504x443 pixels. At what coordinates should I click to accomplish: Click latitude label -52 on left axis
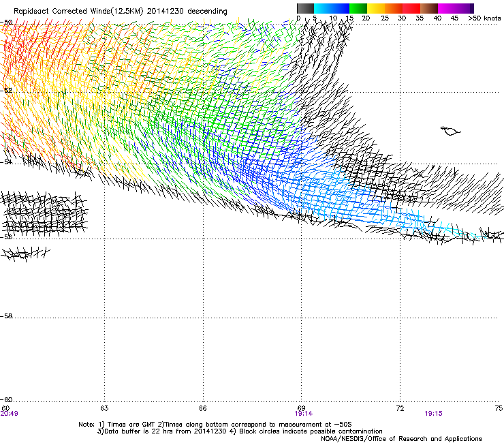[6, 90]
